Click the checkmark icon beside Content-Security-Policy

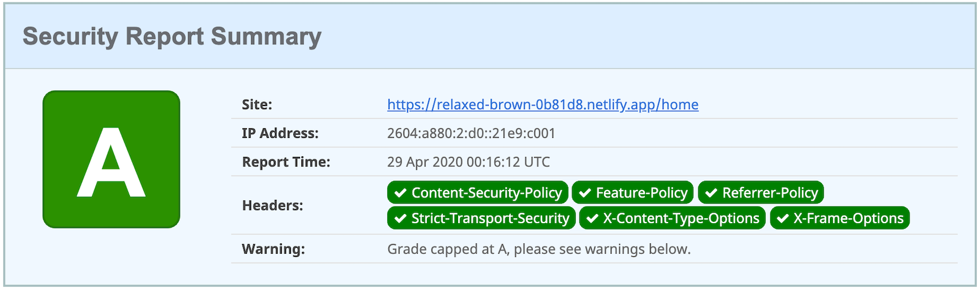[x=401, y=193]
